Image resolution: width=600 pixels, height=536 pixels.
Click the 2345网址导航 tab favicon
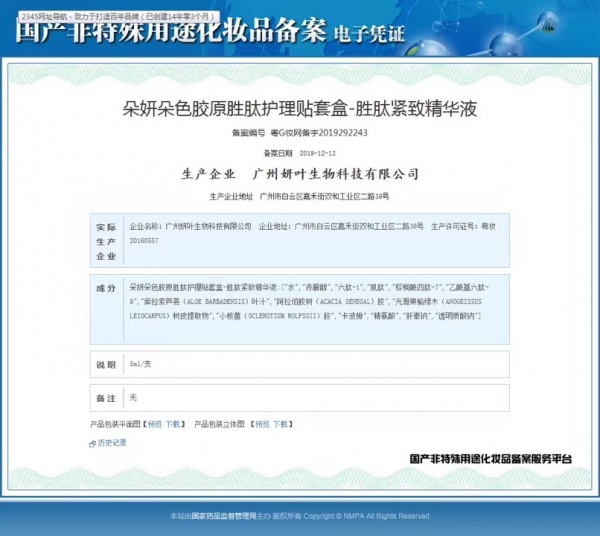pos(12,17)
